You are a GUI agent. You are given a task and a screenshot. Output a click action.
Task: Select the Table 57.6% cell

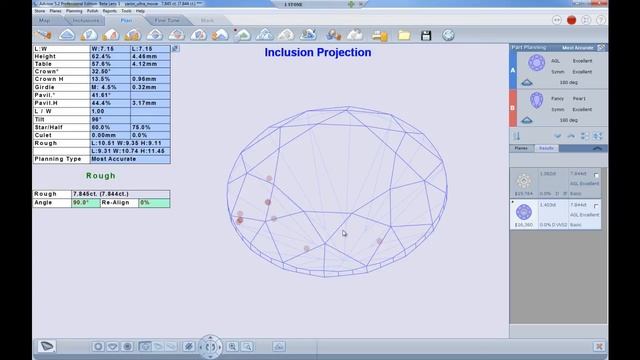tap(110, 64)
